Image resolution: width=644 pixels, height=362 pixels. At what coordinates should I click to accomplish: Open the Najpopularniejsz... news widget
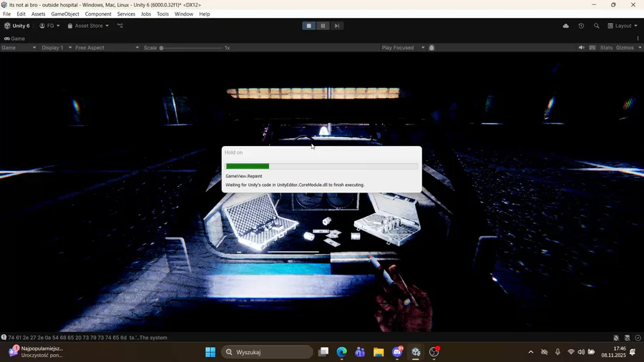click(x=36, y=352)
